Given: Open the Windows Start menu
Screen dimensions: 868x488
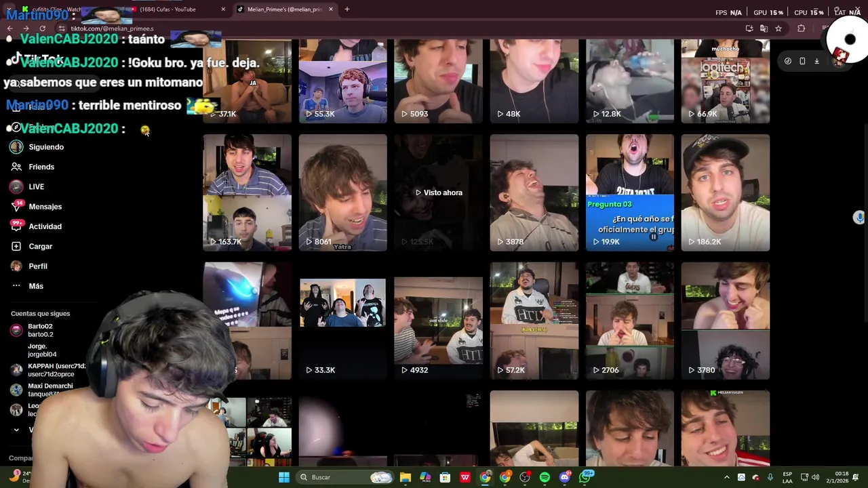Looking at the screenshot, I should click(x=284, y=477).
